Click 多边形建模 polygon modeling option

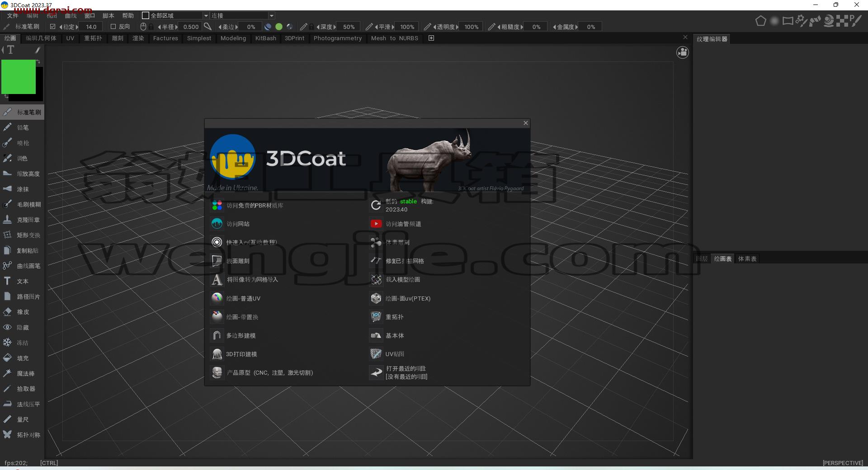(x=241, y=335)
